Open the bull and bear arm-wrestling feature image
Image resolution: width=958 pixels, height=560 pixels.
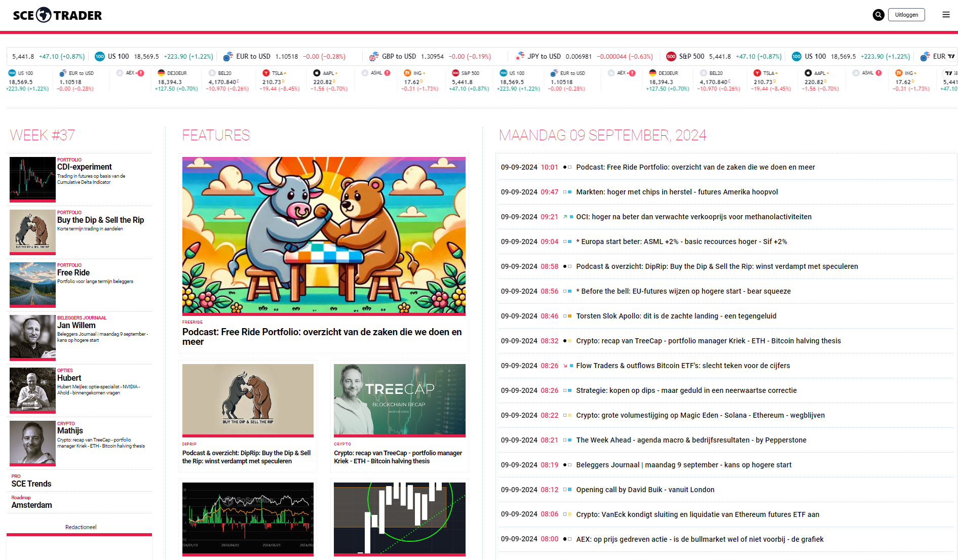pyautogui.click(x=324, y=235)
